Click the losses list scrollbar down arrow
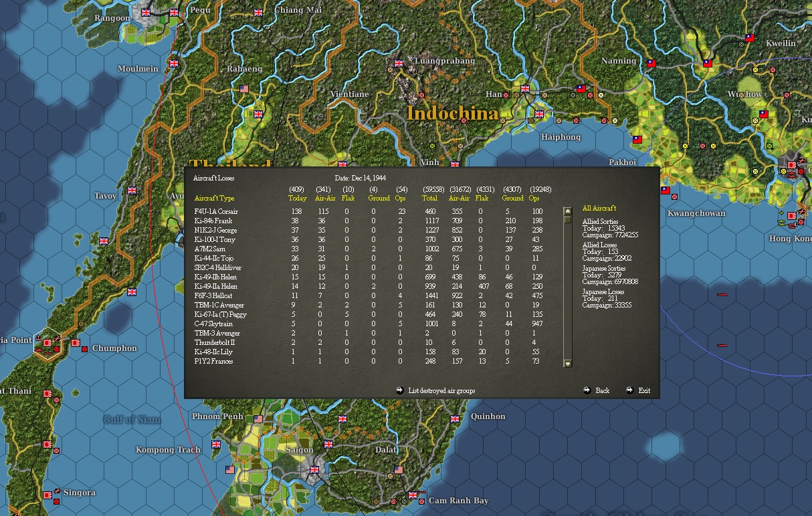812x516 pixels. click(568, 364)
